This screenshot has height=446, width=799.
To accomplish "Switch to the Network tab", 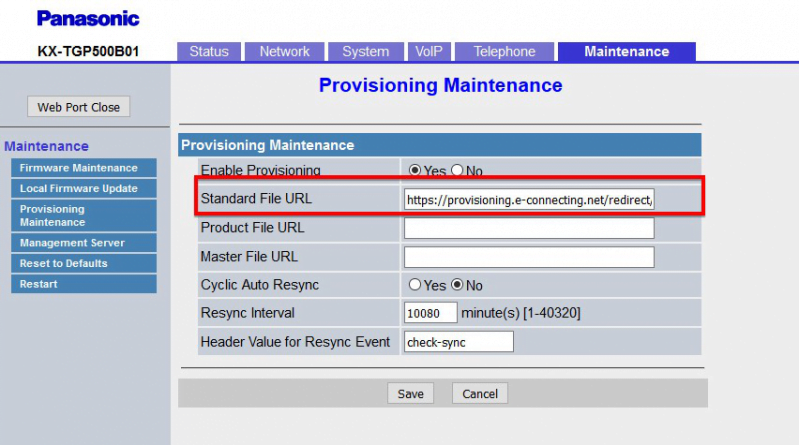I will [x=284, y=51].
